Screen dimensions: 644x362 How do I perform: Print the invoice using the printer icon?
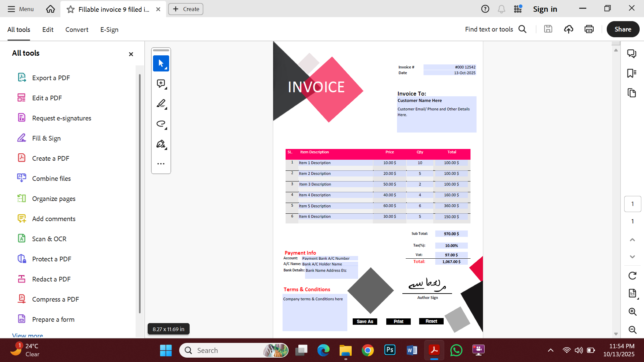coord(589,29)
